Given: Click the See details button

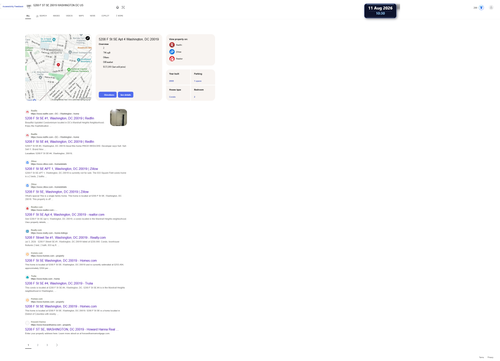Looking at the screenshot, I should (125, 95).
